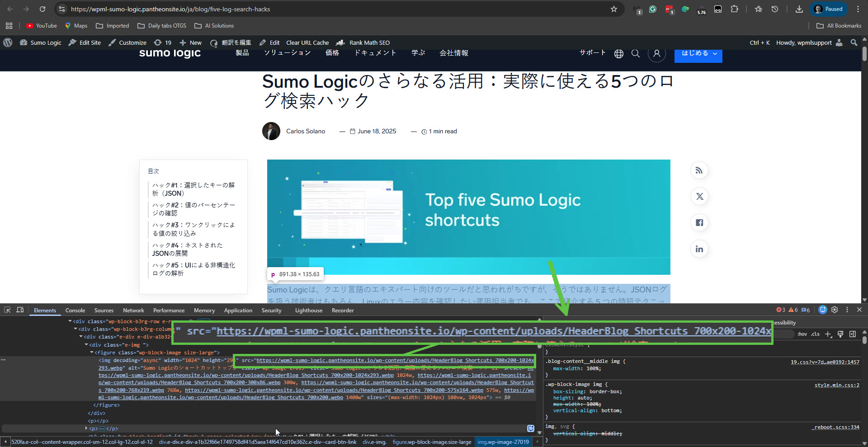Toggle the .cls class editor
This screenshot has width=868, height=447.
[x=815, y=334]
